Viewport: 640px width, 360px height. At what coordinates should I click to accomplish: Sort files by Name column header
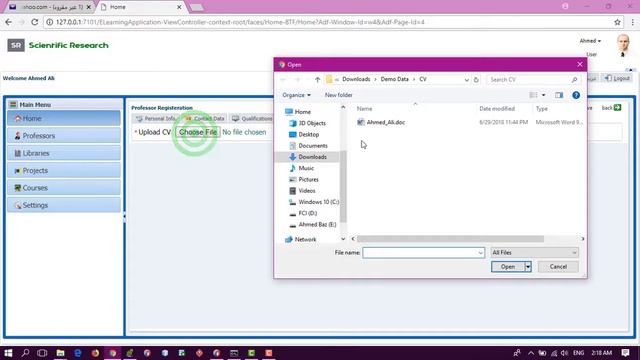(x=364, y=109)
